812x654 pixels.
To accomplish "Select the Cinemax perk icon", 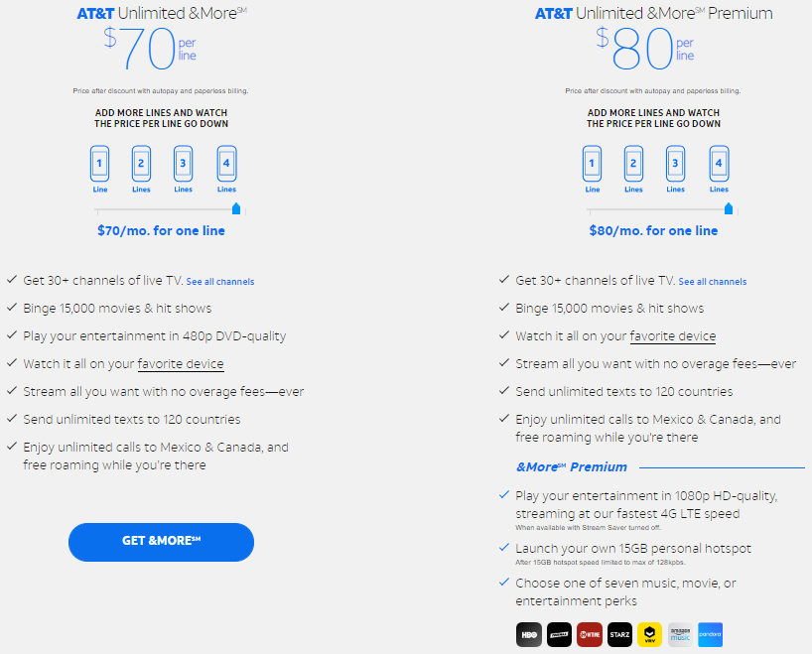I will point(559,634).
